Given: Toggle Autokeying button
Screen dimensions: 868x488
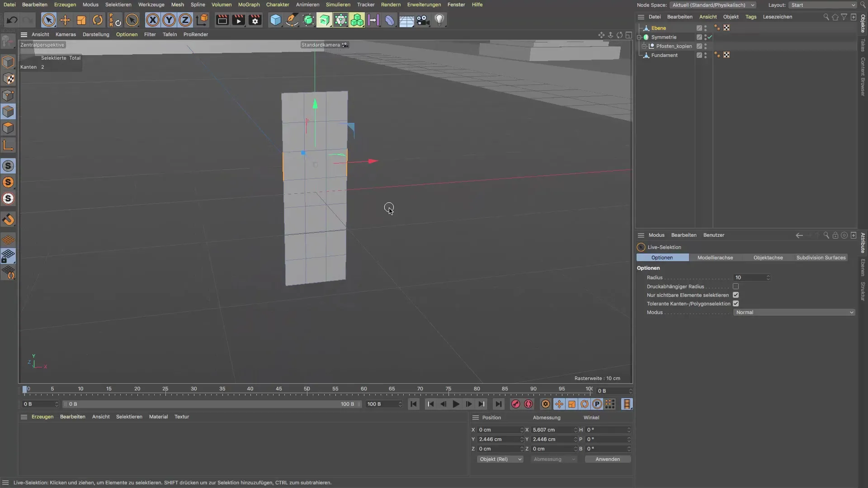Looking at the screenshot, I should coord(528,404).
